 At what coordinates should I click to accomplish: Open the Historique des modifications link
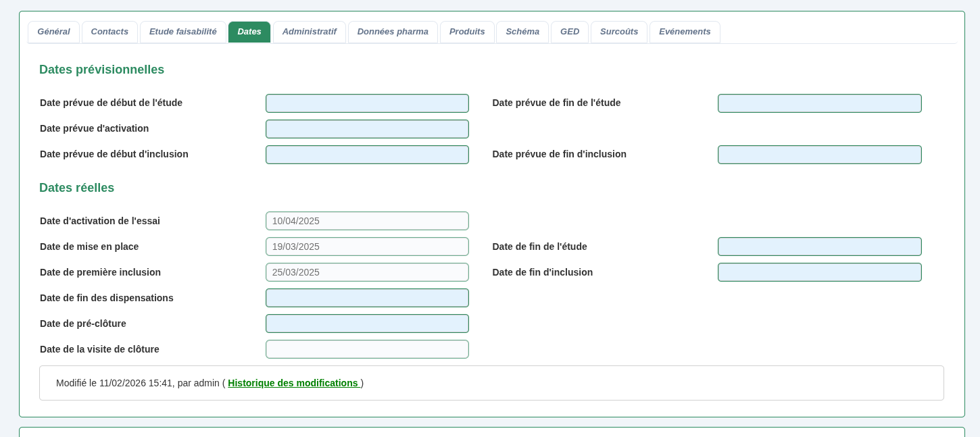point(293,383)
